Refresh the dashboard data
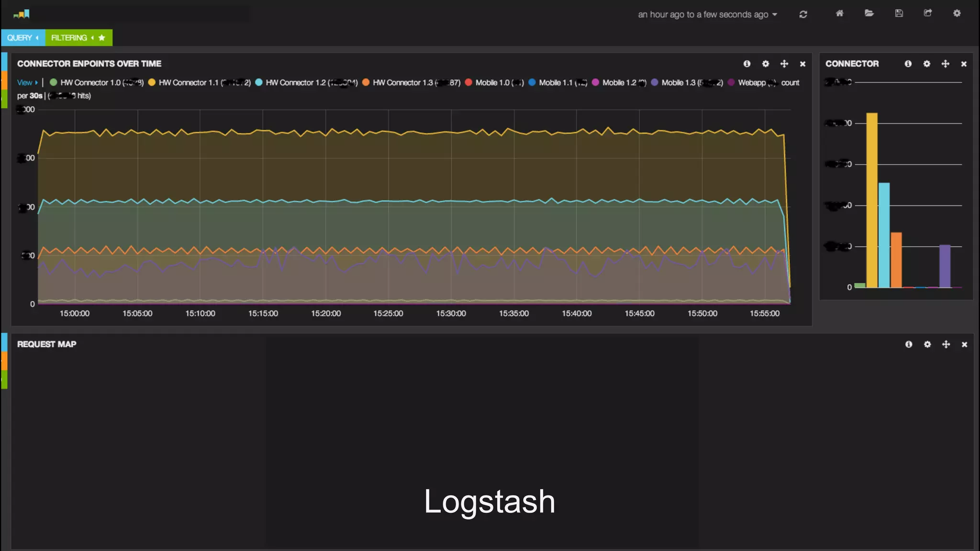 [803, 14]
